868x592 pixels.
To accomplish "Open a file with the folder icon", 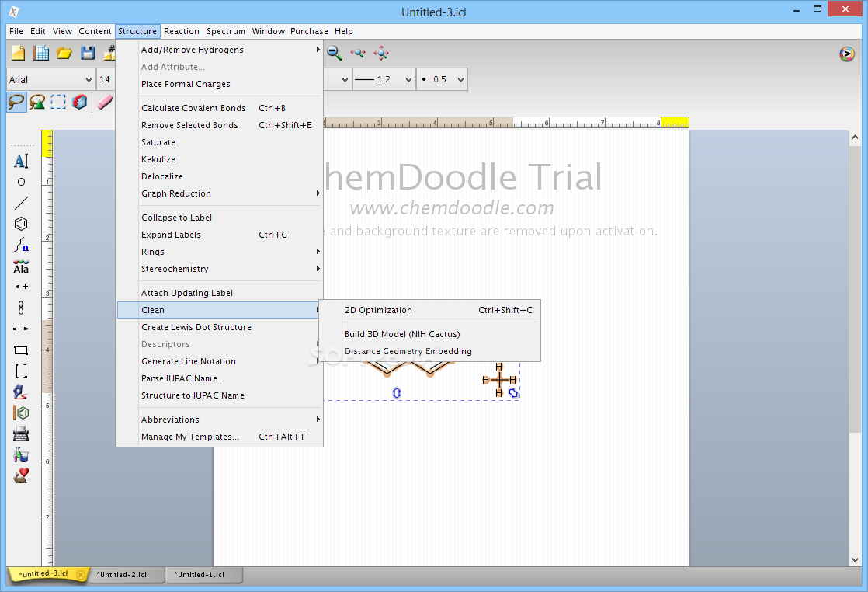I will click(x=64, y=53).
